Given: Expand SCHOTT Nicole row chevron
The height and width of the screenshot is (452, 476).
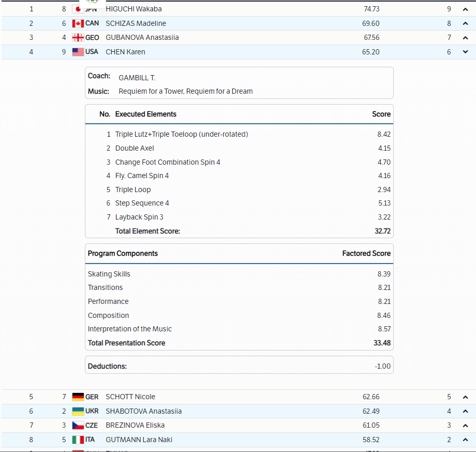Looking at the screenshot, I should coord(465,397).
